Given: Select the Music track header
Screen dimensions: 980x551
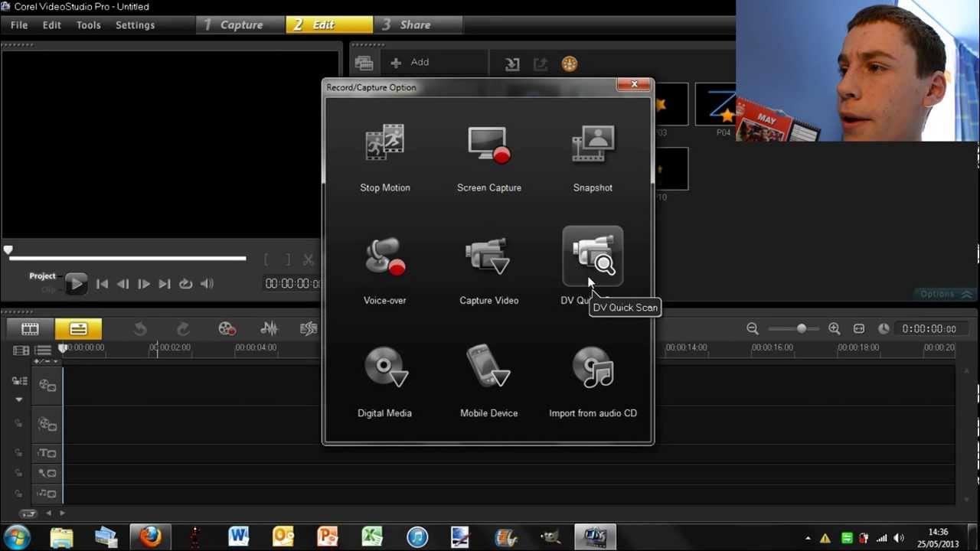Looking at the screenshot, I should [47, 494].
